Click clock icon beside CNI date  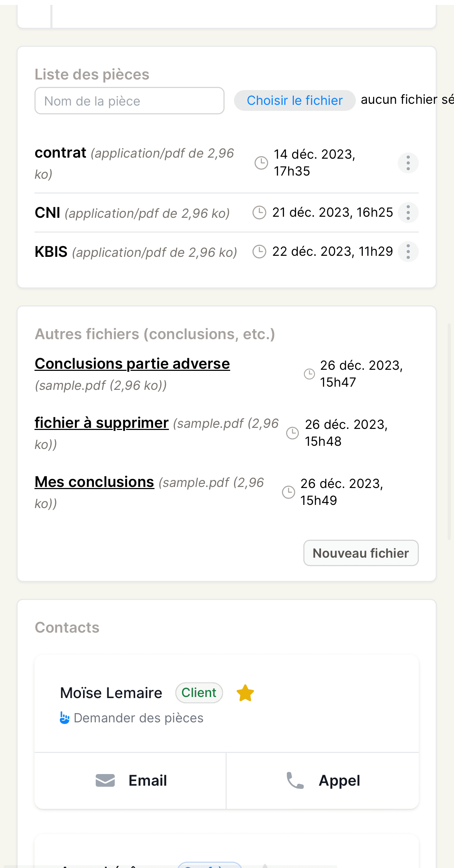(x=259, y=213)
